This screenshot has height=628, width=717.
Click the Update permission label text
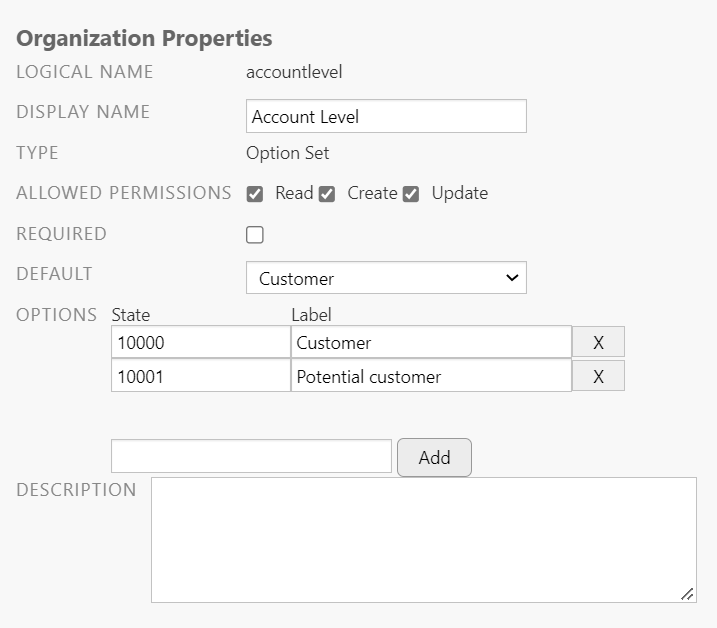pyautogui.click(x=459, y=193)
